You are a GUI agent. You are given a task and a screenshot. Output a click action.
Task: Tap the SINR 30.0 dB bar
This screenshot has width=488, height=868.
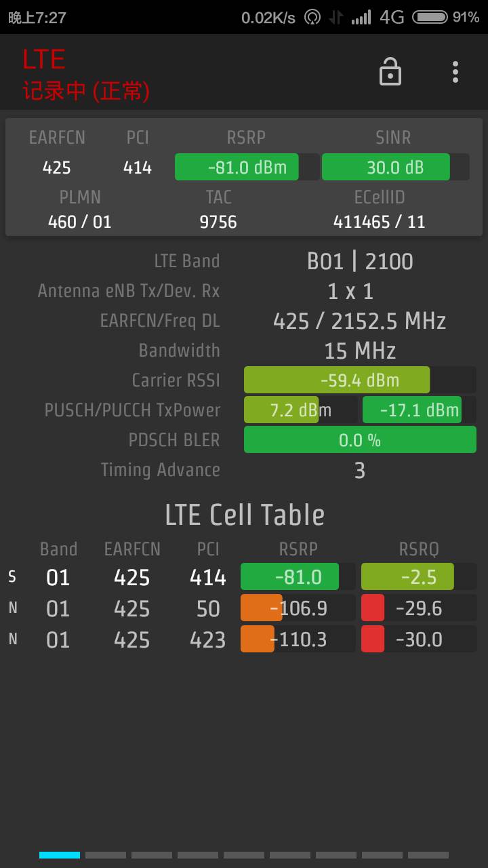395,167
